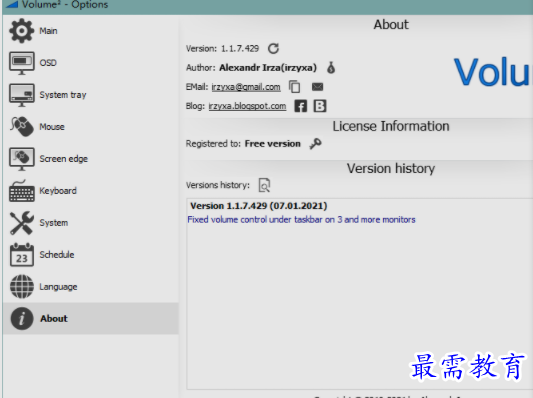Click the 'Free version' registration text

(x=273, y=144)
